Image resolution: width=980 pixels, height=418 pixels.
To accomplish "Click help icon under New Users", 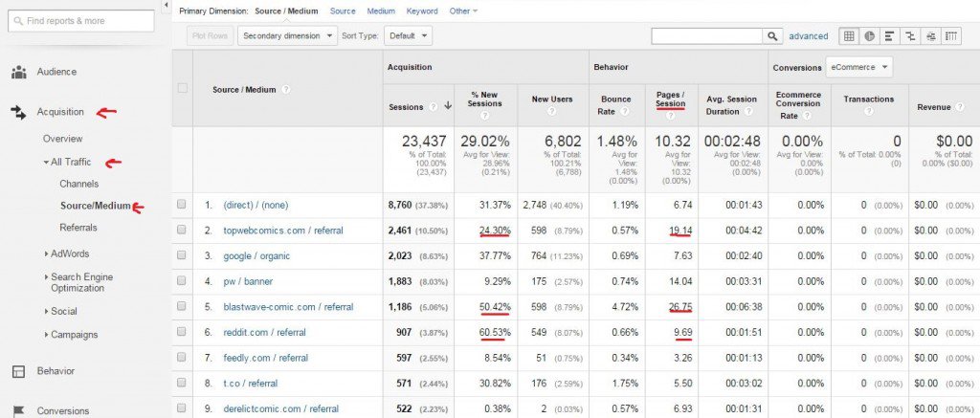I will tap(552, 111).
